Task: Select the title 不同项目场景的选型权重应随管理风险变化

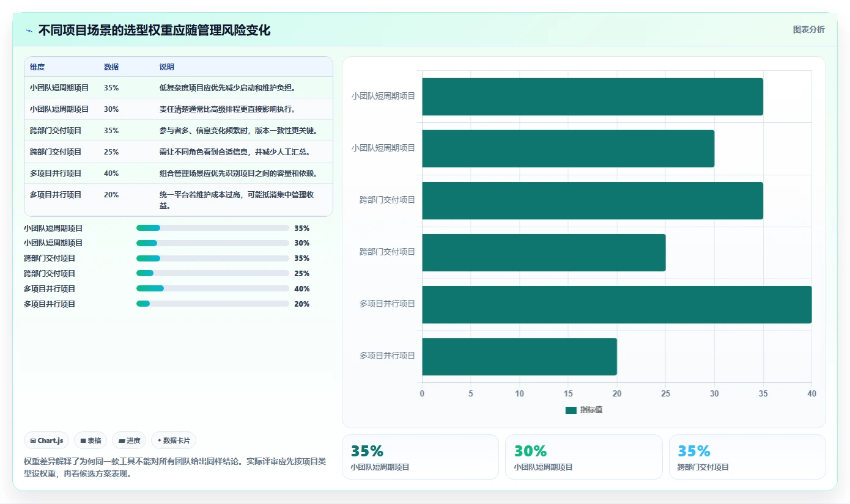Action: 154,30
